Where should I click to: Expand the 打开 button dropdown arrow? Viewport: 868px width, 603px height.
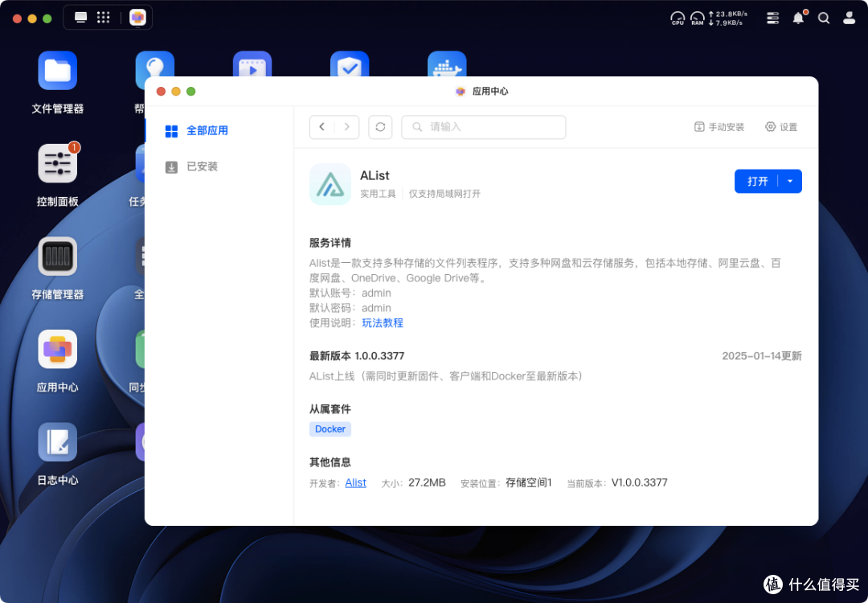pos(790,181)
